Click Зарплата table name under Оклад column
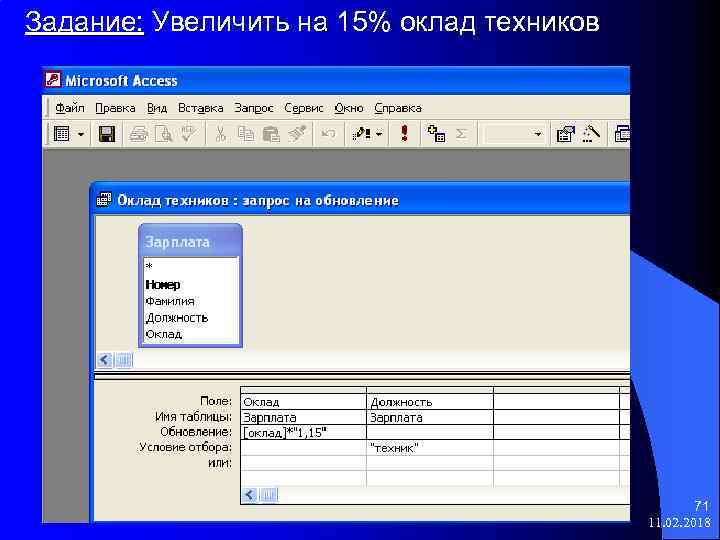This screenshot has width=720, height=540. tap(304, 417)
